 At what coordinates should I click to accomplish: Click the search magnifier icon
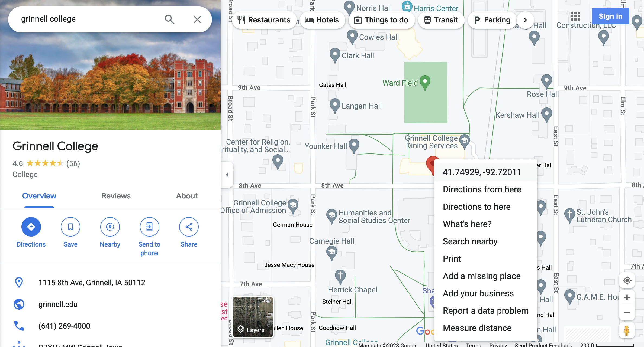169,19
